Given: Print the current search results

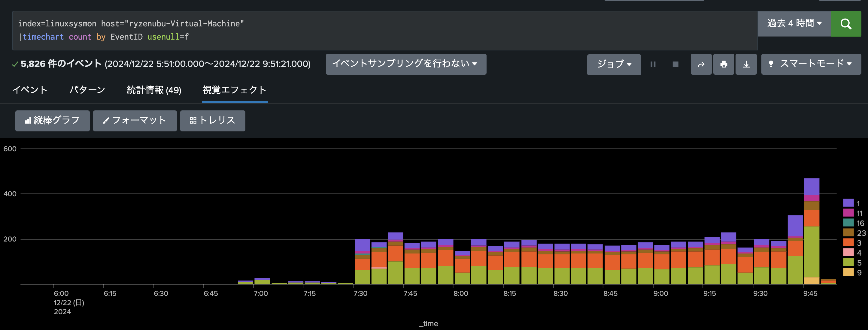Looking at the screenshot, I should tap(724, 64).
